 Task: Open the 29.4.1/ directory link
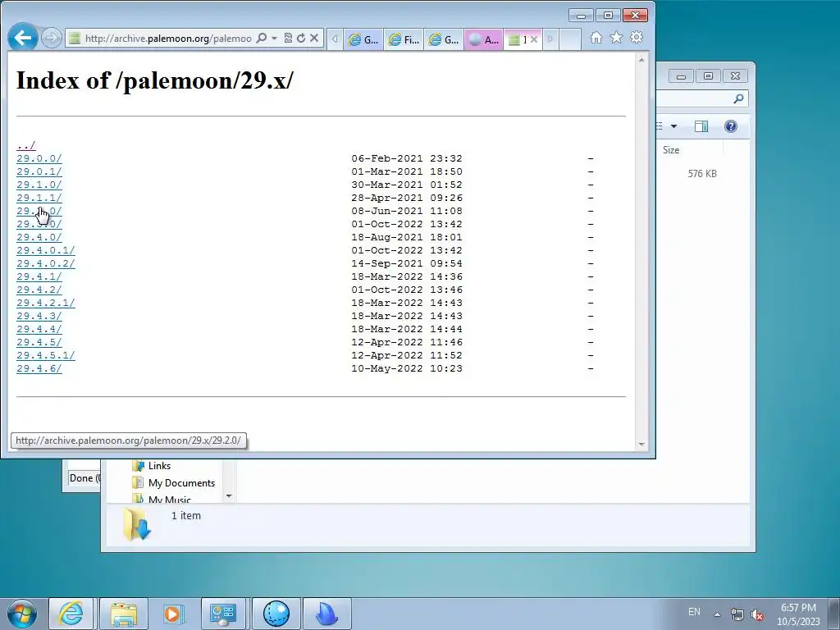(39, 276)
